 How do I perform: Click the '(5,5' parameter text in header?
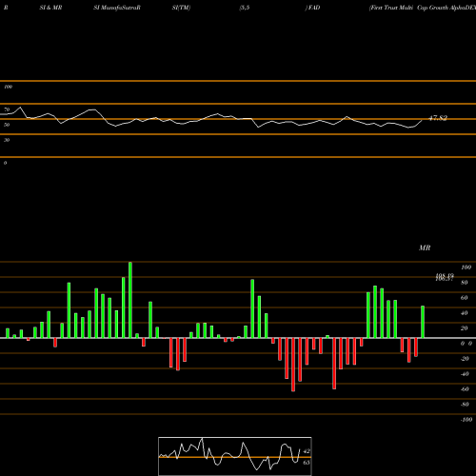click(x=245, y=8)
